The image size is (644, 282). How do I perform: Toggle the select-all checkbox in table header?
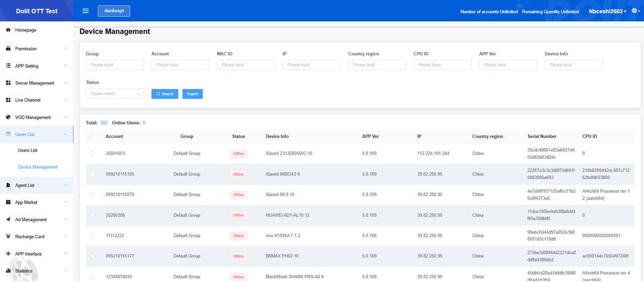tap(92, 136)
